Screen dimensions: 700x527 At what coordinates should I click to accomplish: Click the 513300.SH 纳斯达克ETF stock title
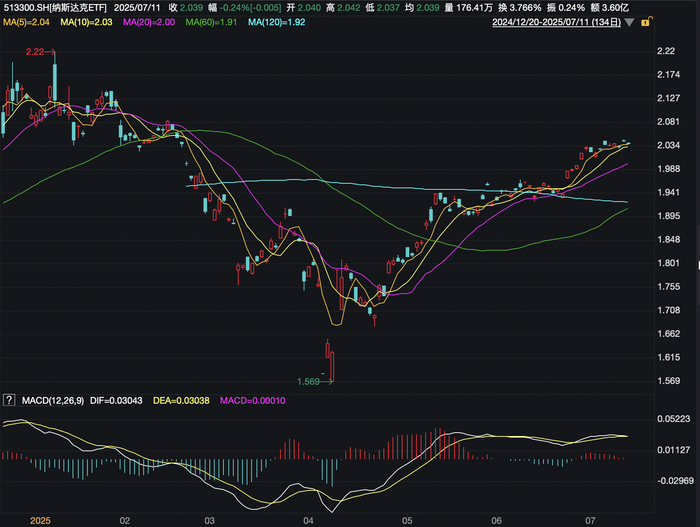pos(55,7)
